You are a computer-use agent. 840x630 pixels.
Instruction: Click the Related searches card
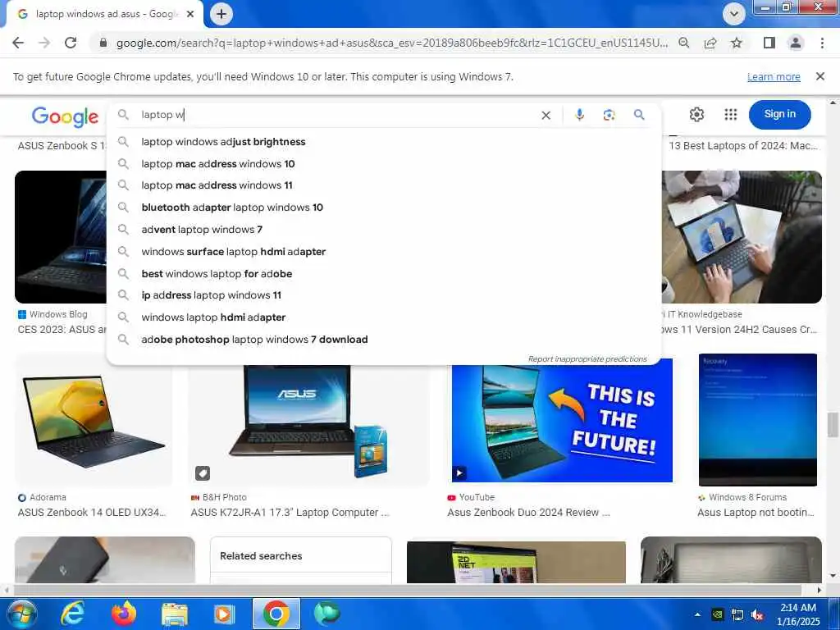[300, 559]
